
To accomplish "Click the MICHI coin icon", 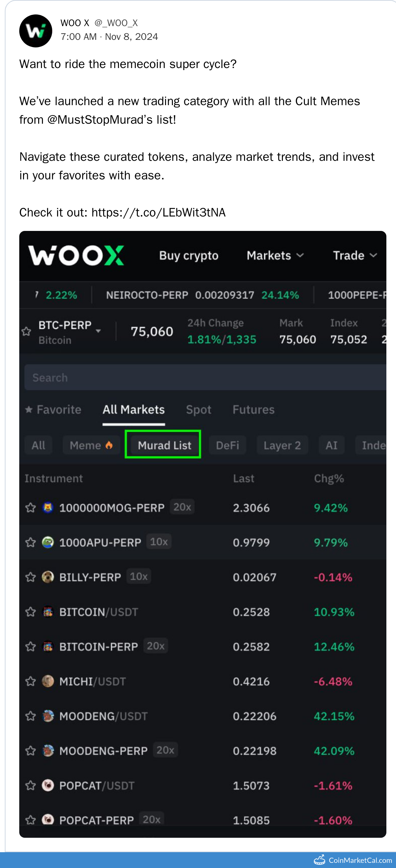I will [x=48, y=681].
